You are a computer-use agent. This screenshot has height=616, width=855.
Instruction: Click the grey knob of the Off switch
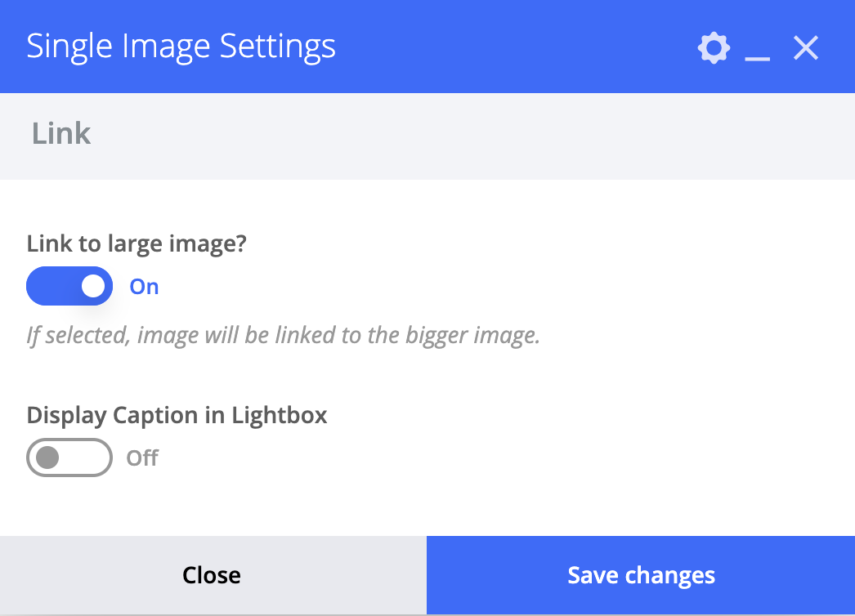click(47, 458)
